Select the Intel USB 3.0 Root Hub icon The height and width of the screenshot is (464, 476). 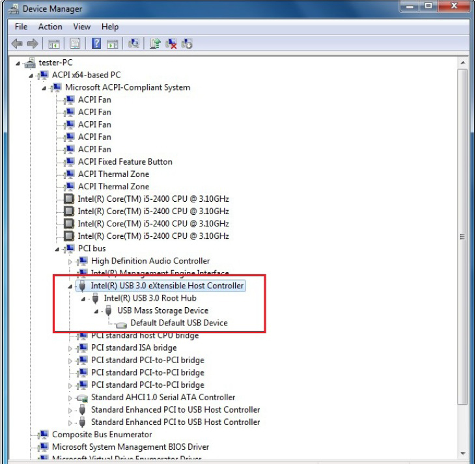click(95, 298)
